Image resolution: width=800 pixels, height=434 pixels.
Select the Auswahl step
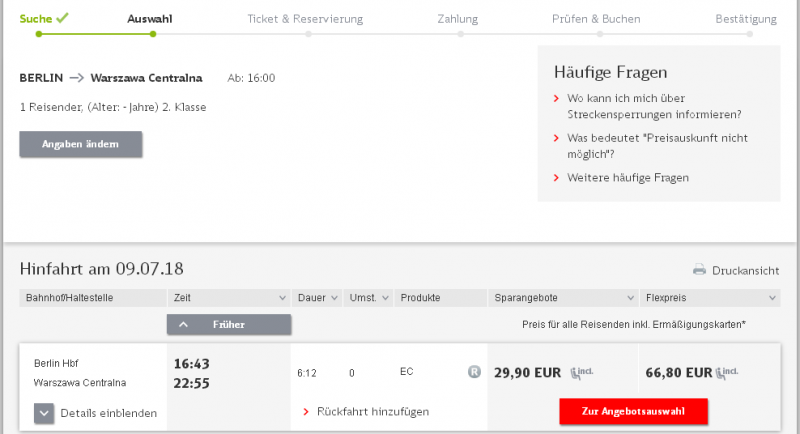tap(149, 19)
